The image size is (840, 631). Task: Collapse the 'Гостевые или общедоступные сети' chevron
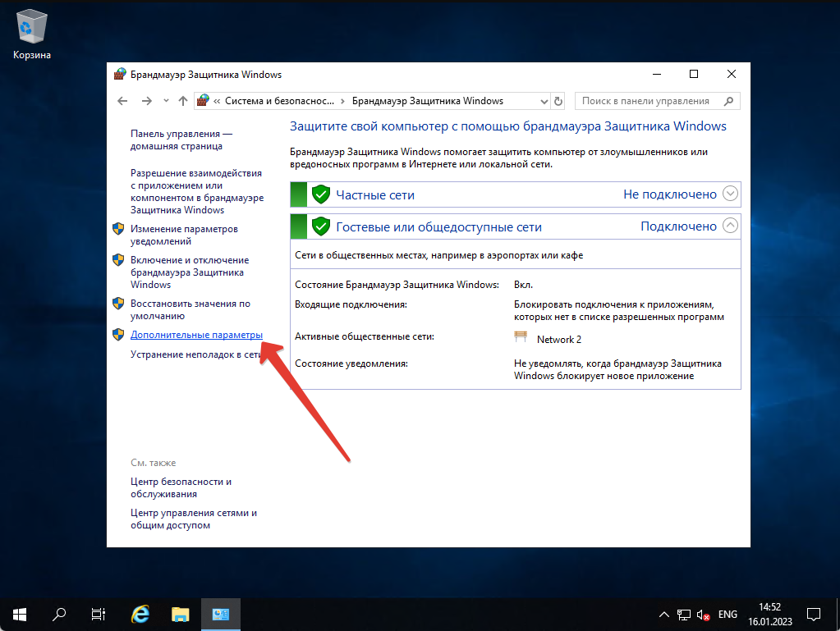click(x=730, y=226)
